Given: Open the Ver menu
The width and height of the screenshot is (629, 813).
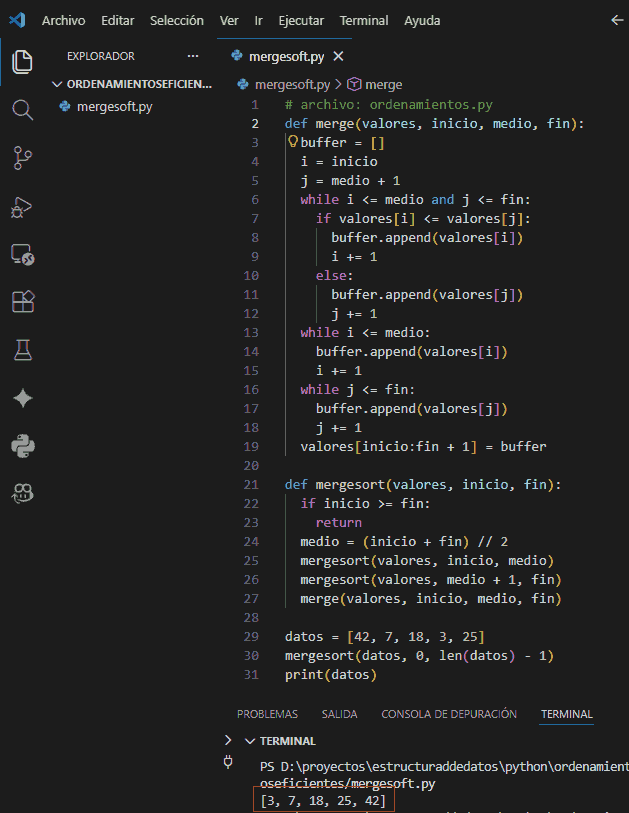Looking at the screenshot, I should (x=229, y=21).
